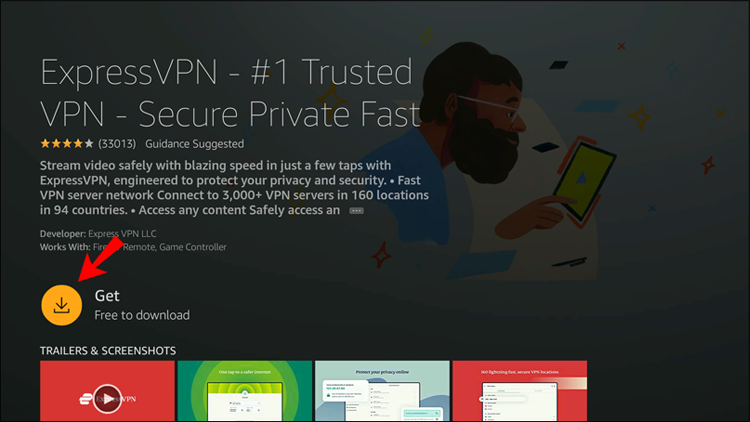Viewport: 750px width, 422px height.
Task: Click the Works With device list line
Action: point(133,247)
